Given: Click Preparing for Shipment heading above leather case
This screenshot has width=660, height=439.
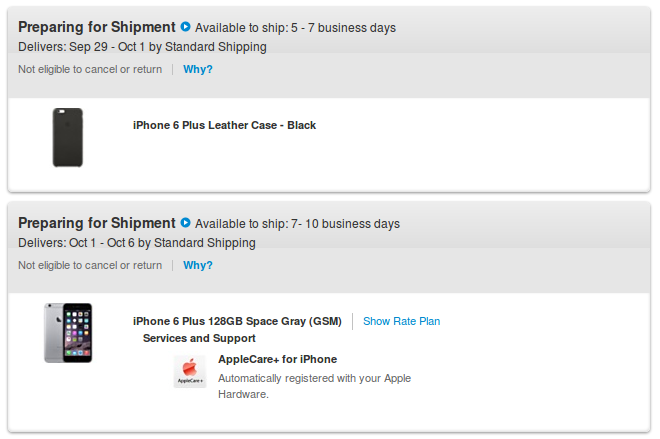Looking at the screenshot, I should pos(97,27).
